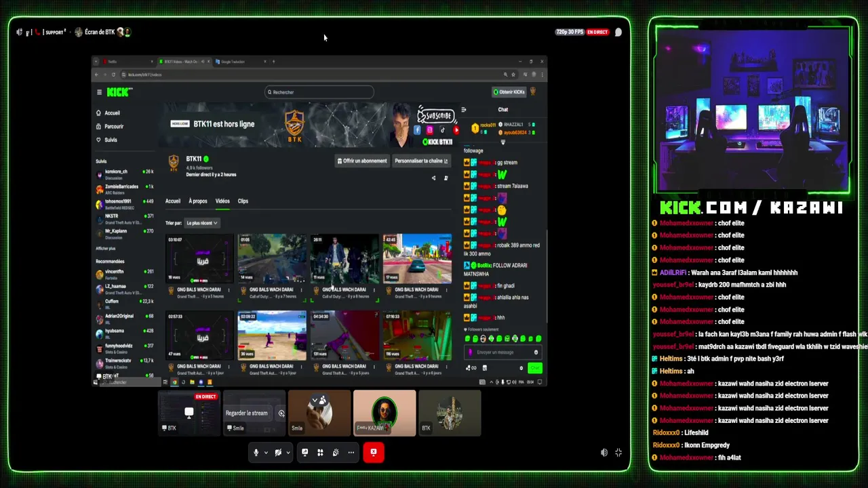Switch to the Clips tab

pyautogui.click(x=243, y=201)
